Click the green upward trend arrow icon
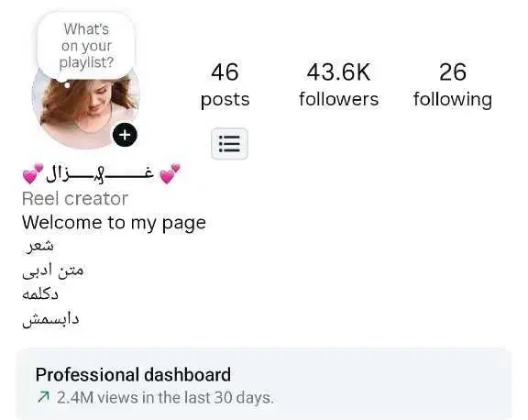The height and width of the screenshot is (420, 528). [x=43, y=397]
